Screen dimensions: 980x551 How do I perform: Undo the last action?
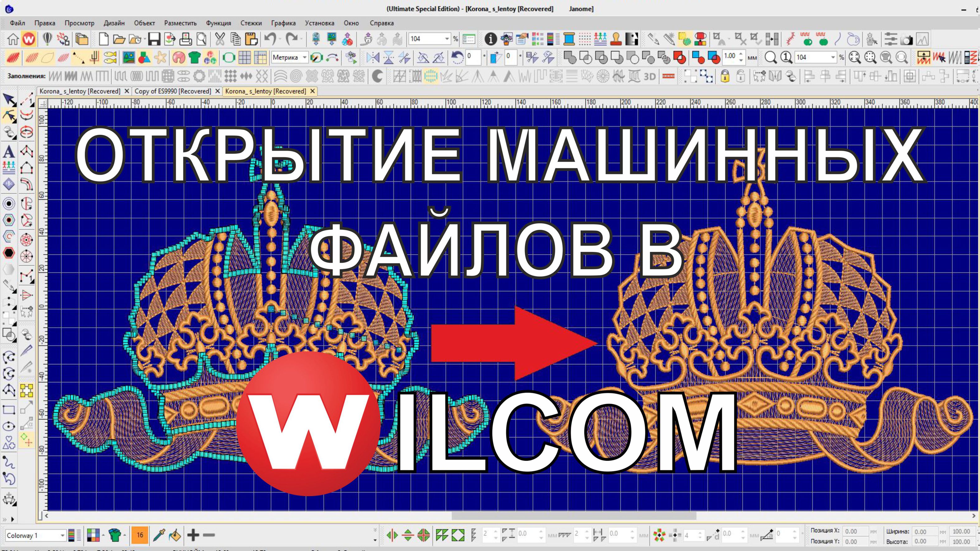(x=270, y=39)
